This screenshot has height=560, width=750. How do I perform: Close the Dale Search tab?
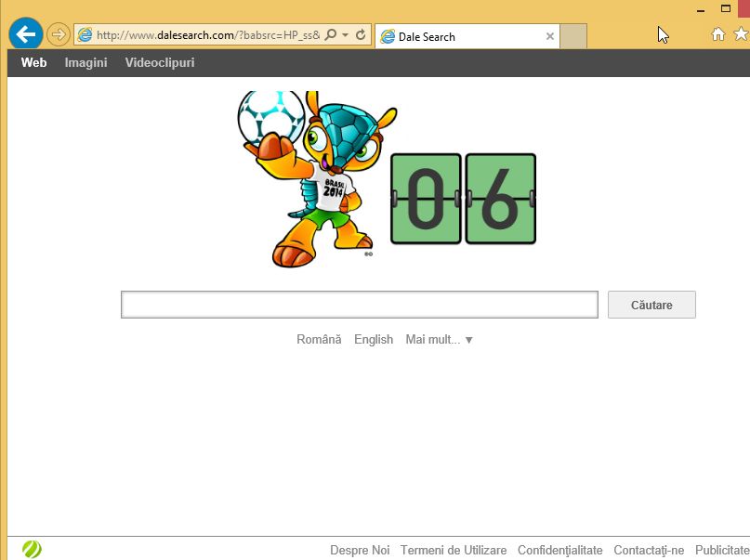coord(550,36)
